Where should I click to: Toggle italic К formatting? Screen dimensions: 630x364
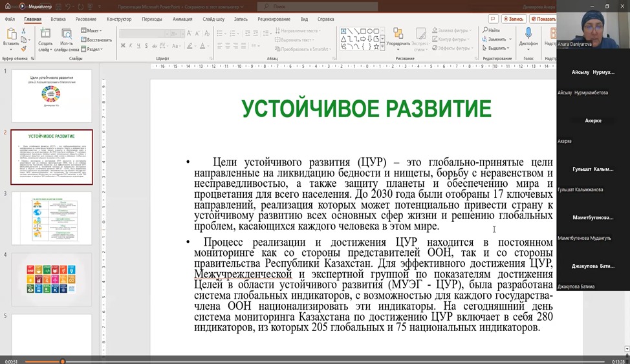pos(131,46)
